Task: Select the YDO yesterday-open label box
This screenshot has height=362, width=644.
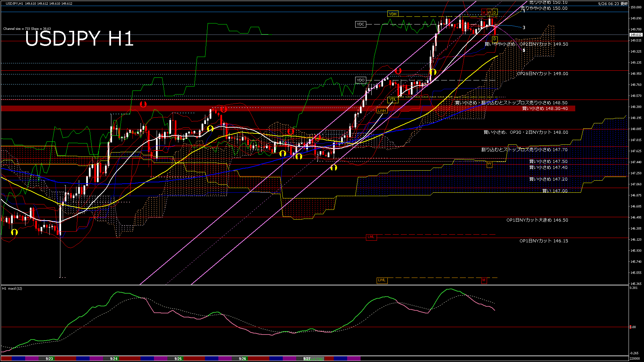Action: pos(360,80)
